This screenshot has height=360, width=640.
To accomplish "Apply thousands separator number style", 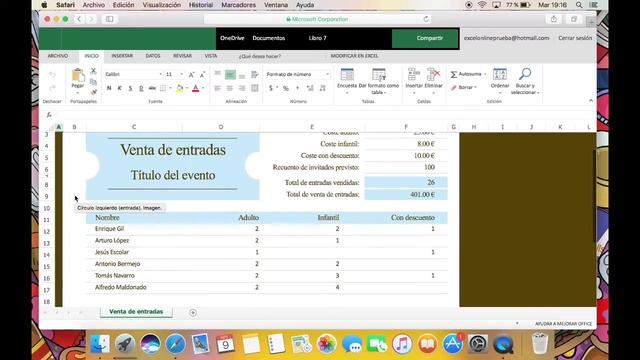I will coord(298,88).
